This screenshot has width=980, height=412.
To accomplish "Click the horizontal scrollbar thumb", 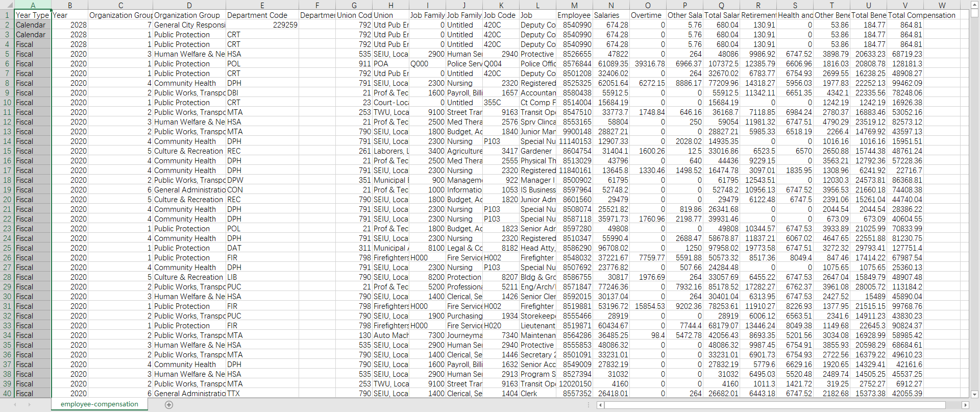I will tap(775, 405).
